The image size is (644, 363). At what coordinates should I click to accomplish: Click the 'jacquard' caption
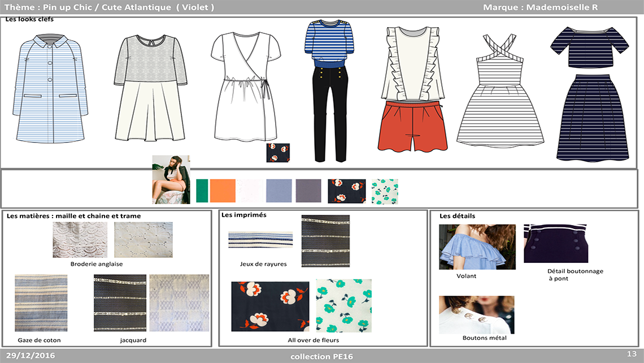click(133, 340)
